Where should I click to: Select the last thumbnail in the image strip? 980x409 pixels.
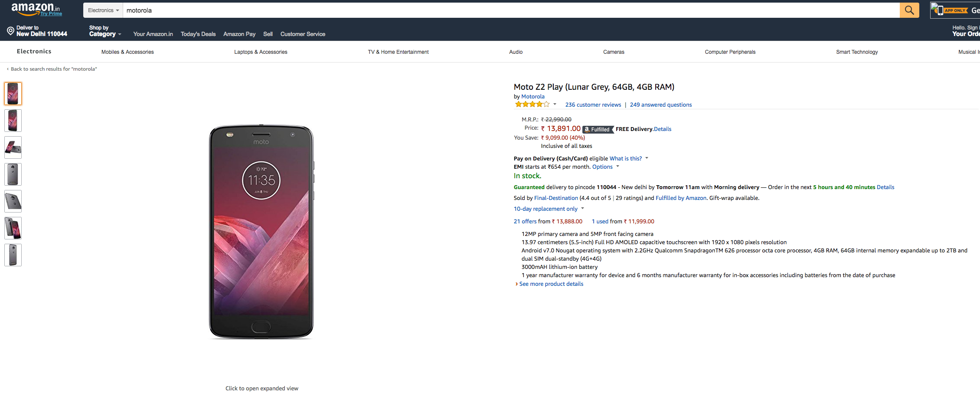(13, 255)
